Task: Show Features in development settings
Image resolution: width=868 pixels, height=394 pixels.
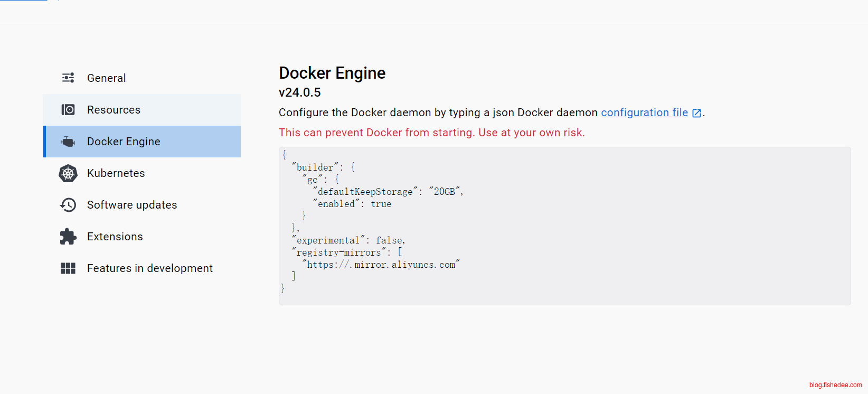Action: point(149,268)
